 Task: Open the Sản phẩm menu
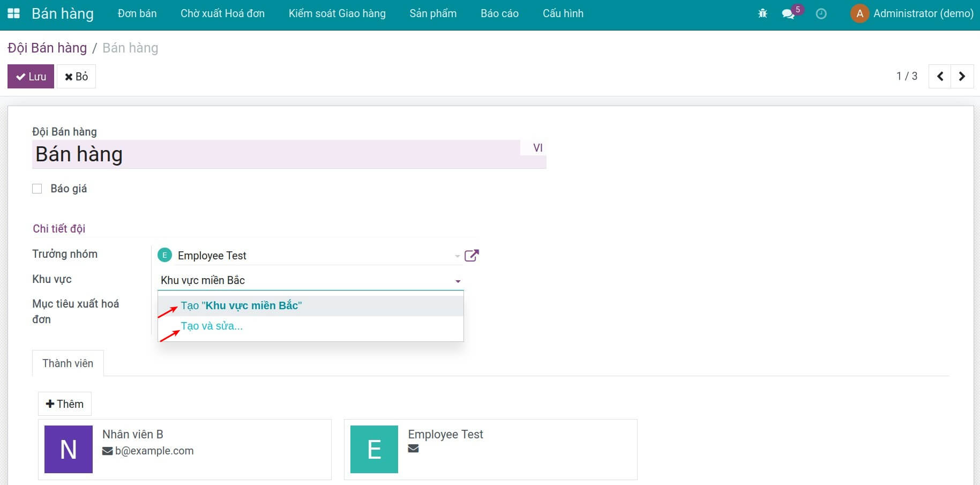click(x=433, y=14)
